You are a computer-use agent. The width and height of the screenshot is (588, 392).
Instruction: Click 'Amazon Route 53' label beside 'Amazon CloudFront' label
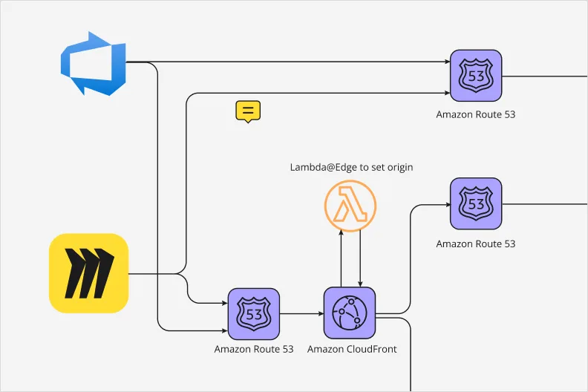coord(254,349)
